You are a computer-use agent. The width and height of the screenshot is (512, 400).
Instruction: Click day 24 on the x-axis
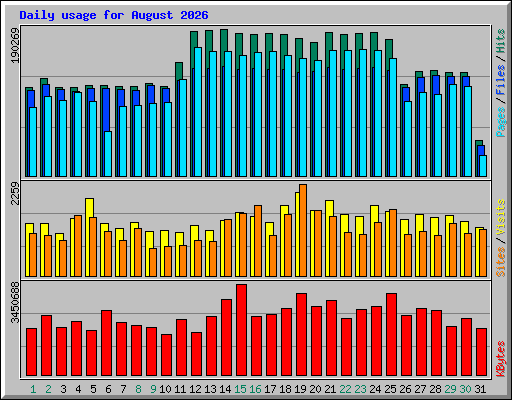coord(375,389)
